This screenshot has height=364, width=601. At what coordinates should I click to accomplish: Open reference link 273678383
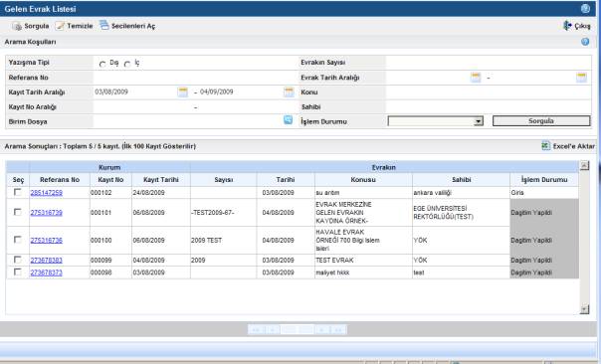[47, 261]
